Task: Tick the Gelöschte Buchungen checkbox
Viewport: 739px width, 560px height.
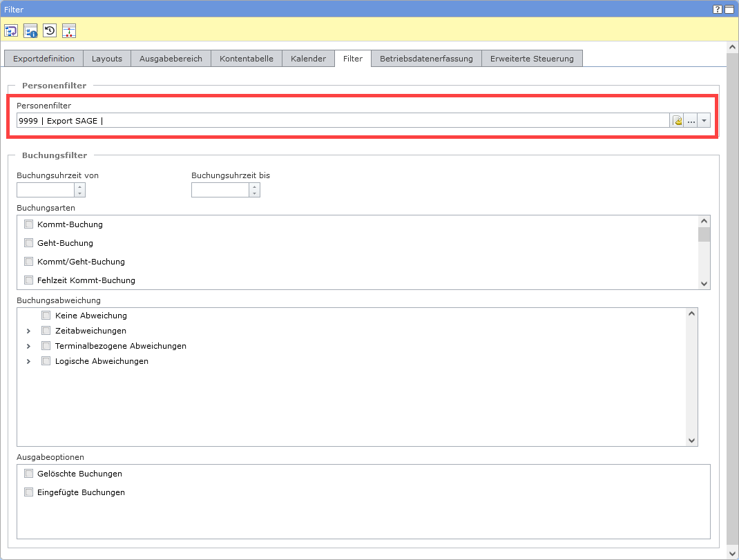Action: click(29, 474)
